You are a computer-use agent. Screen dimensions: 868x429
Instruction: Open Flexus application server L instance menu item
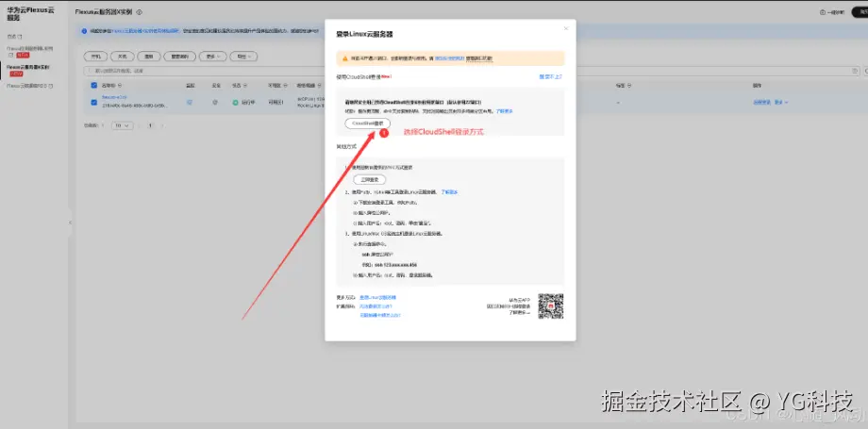[x=30, y=51]
